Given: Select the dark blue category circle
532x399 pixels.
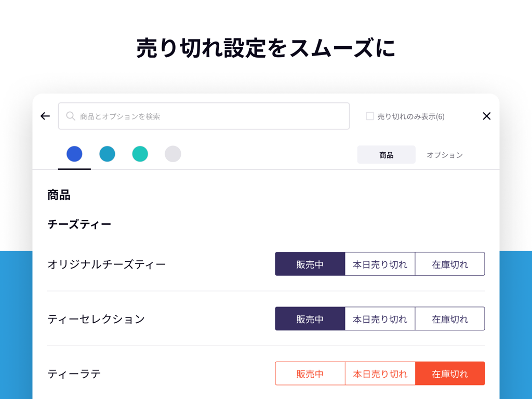Looking at the screenshot, I should pyautogui.click(x=74, y=154).
